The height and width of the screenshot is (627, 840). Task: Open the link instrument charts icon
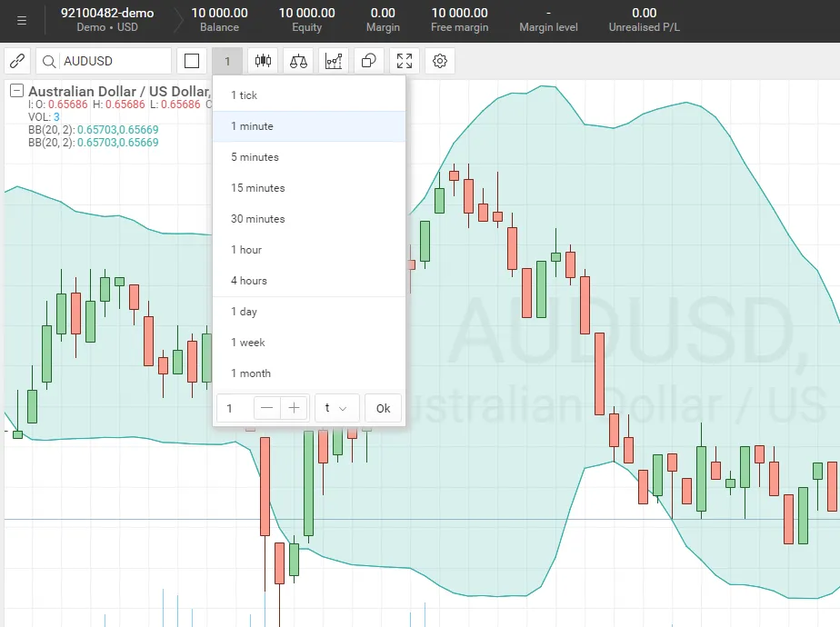16,60
